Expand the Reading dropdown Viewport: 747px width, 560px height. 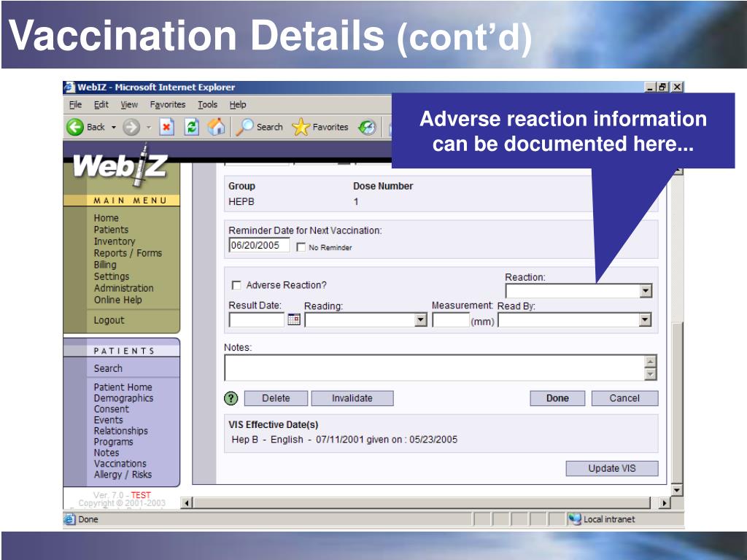click(421, 319)
